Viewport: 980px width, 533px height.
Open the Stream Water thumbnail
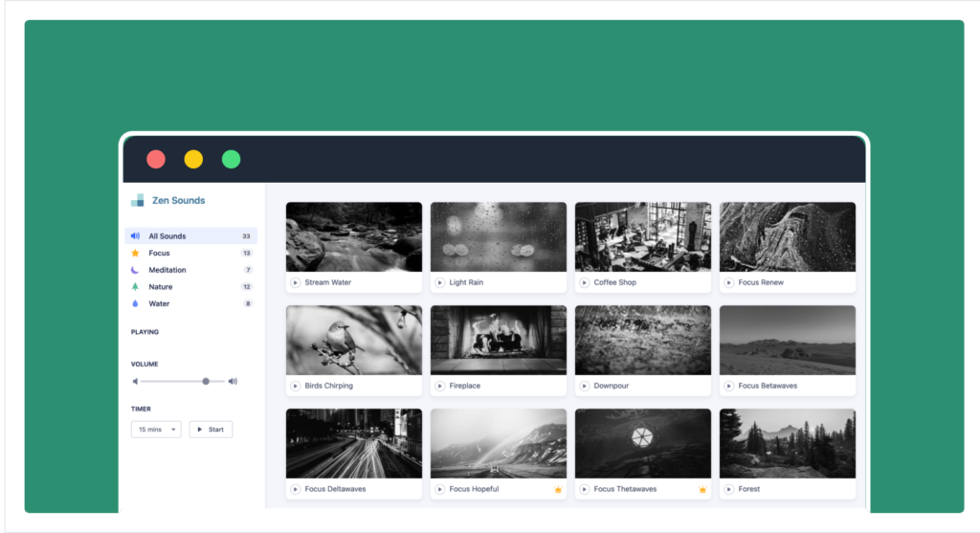354,236
